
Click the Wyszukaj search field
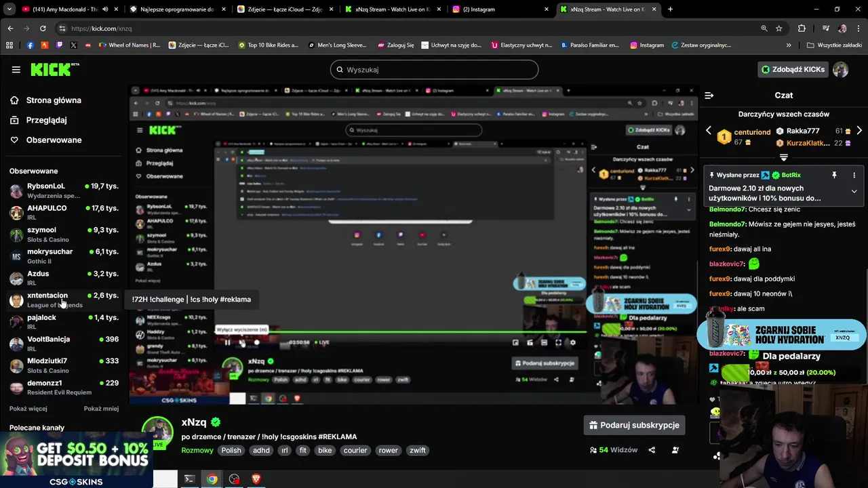434,70
